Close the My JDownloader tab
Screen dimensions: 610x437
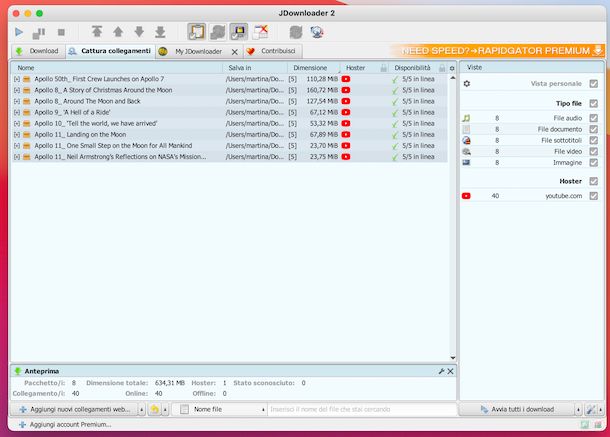coord(235,52)
